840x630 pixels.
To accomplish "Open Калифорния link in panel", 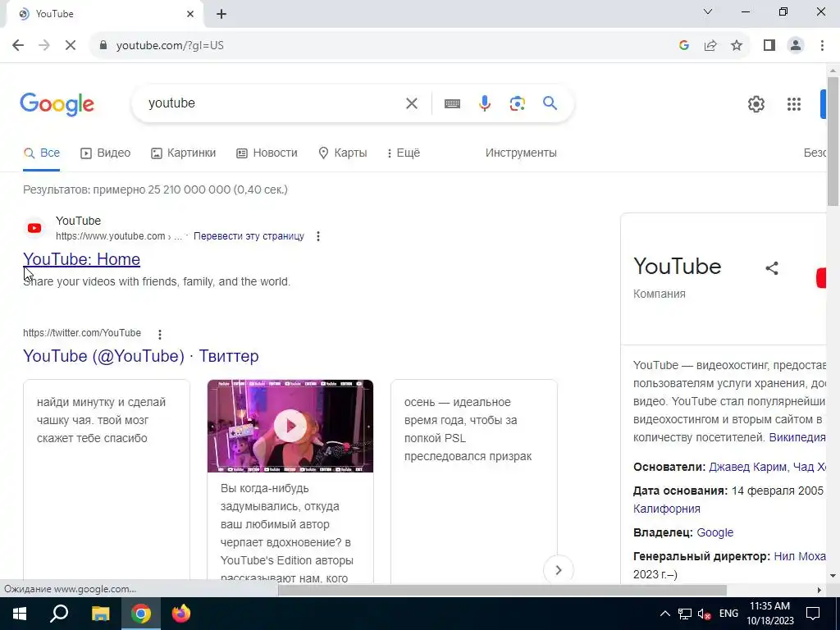I will (666, 509).
